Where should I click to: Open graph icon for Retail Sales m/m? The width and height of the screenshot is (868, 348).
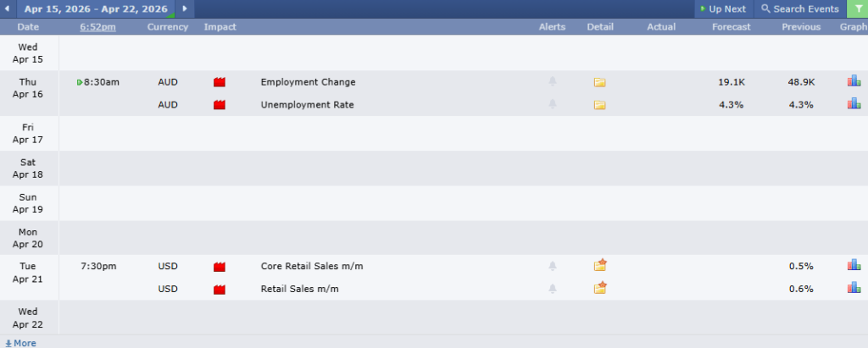pyautogui.click(x=854, y=288)
